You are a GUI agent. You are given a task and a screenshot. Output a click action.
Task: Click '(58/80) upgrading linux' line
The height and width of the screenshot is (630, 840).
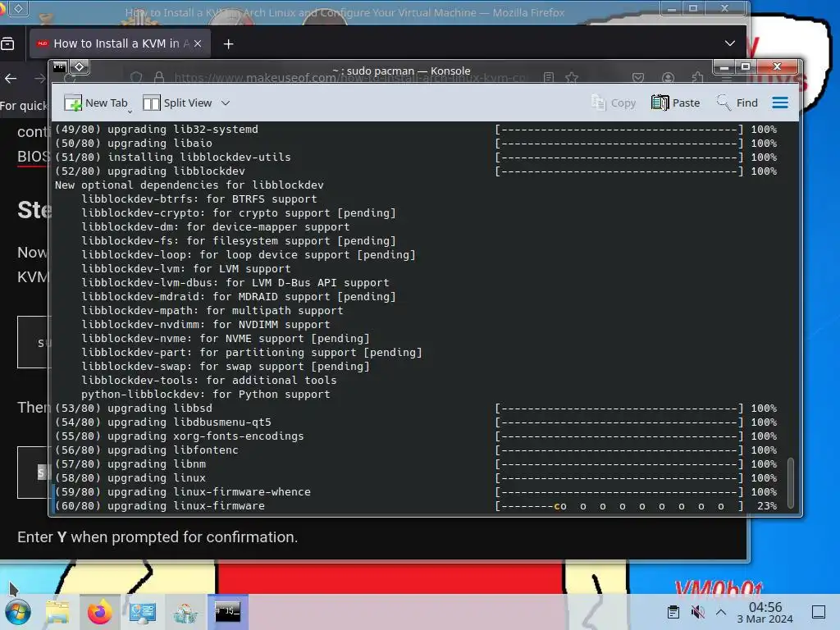(130, 478)
